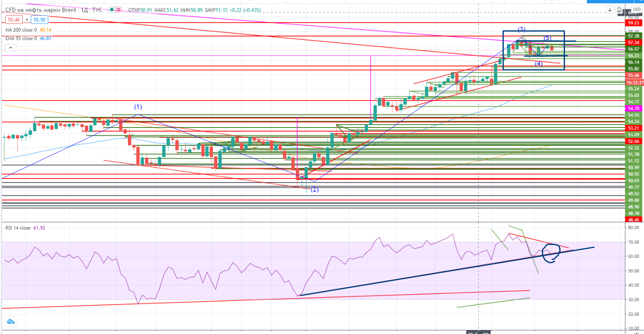
Task: Click the Elliott wave (3) label
Action: point(522,30)
